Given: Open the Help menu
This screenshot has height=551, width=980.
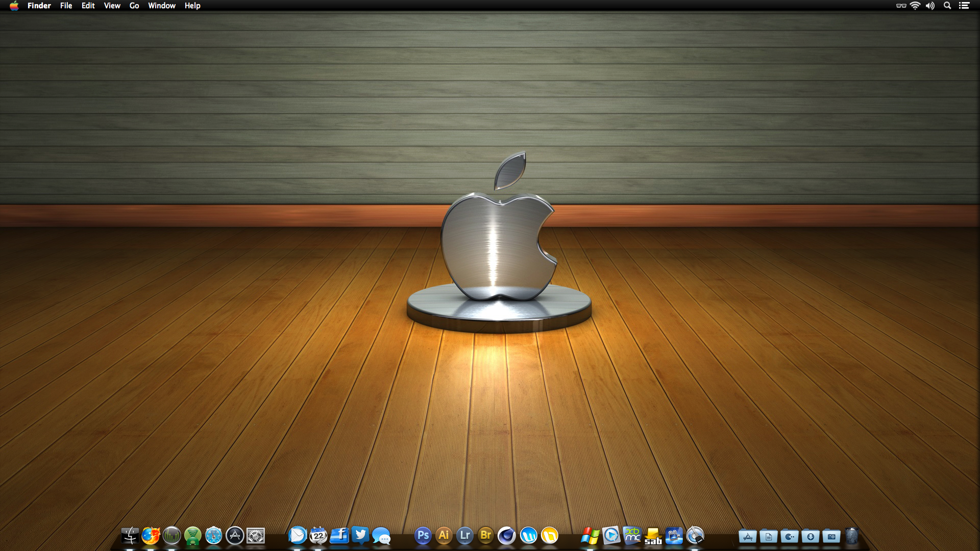Looking at the screenshot, I should point(192,6).
